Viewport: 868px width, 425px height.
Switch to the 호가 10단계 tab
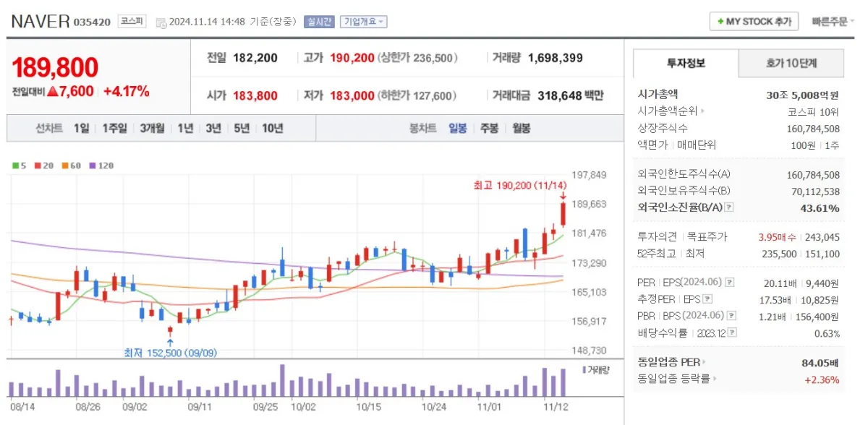coord(792,64)
